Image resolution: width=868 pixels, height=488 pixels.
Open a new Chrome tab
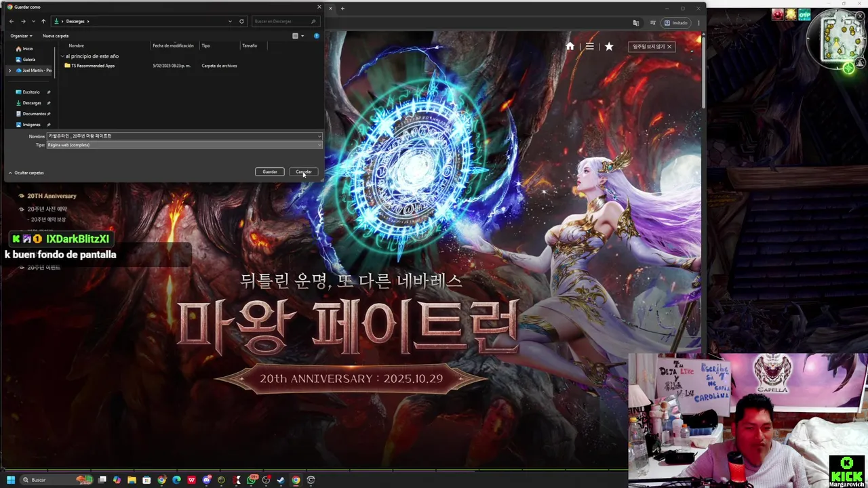point(342,8)
